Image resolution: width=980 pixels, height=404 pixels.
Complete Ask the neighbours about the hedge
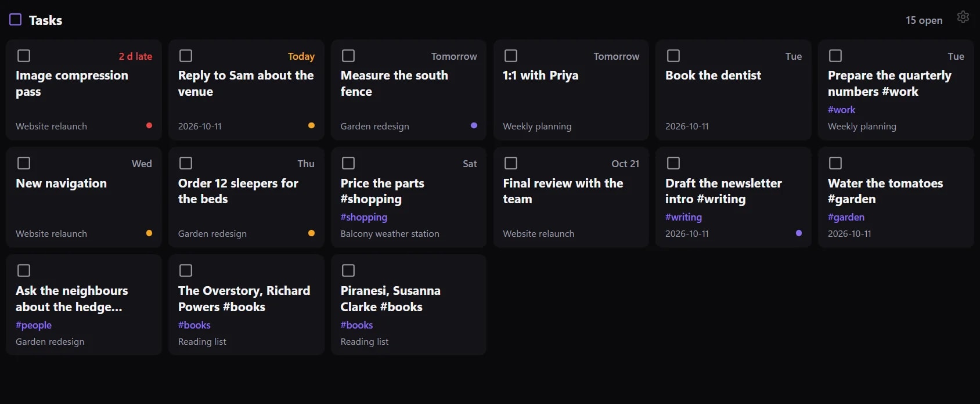point(24,270)
